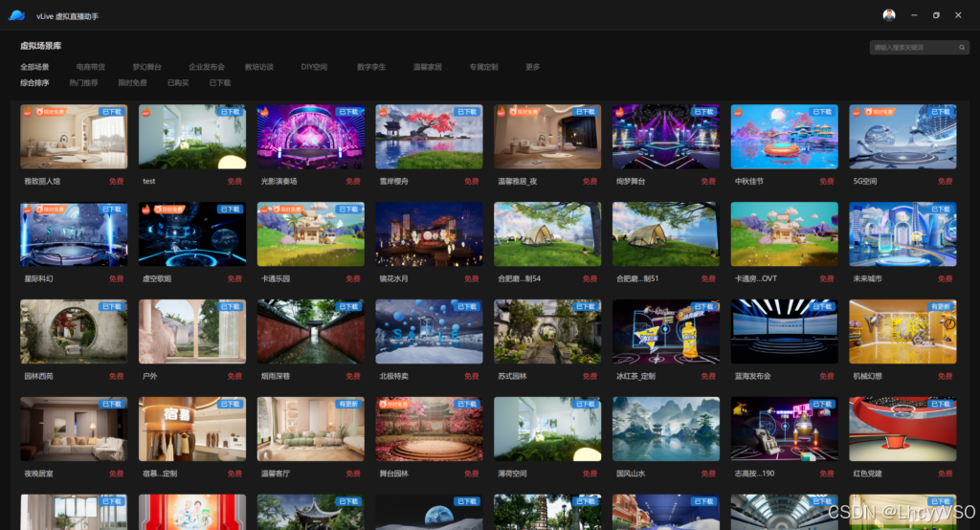Click the 限时免费 badge on 5G空间
The height and width of the screenshot is (530, 980).
point(880,112)
